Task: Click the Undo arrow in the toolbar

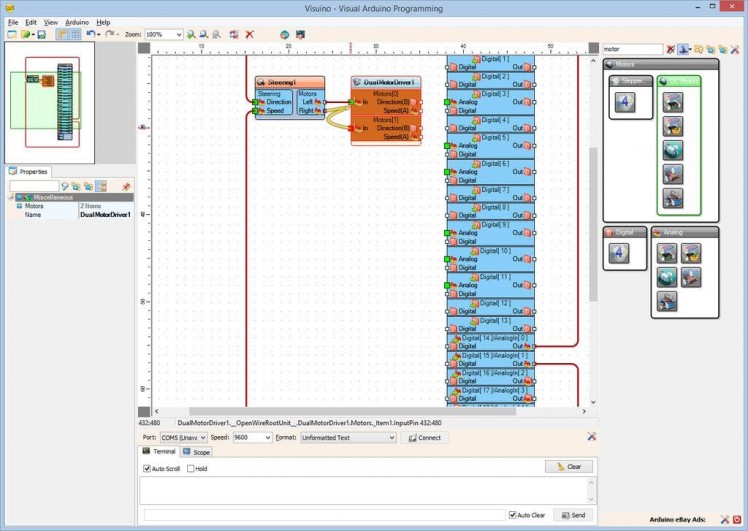Action: pos(89,34)
